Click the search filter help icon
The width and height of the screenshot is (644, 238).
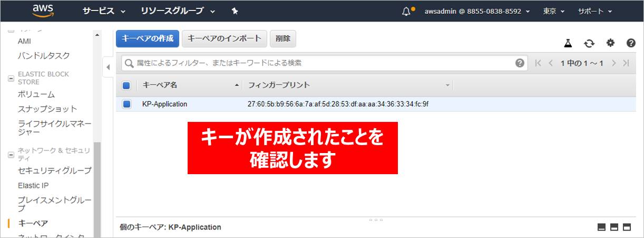tap(520, 63)
